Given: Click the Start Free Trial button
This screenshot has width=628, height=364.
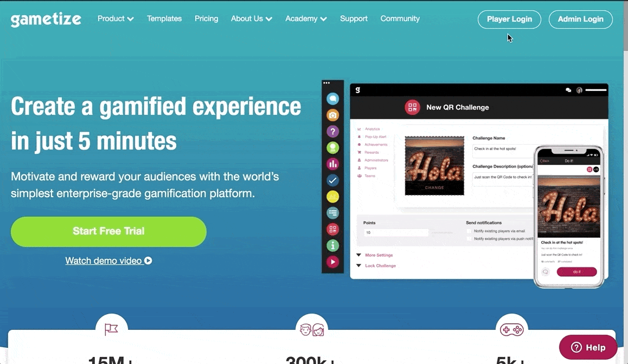Looking at the screenshot, I should tap(108, 231).
